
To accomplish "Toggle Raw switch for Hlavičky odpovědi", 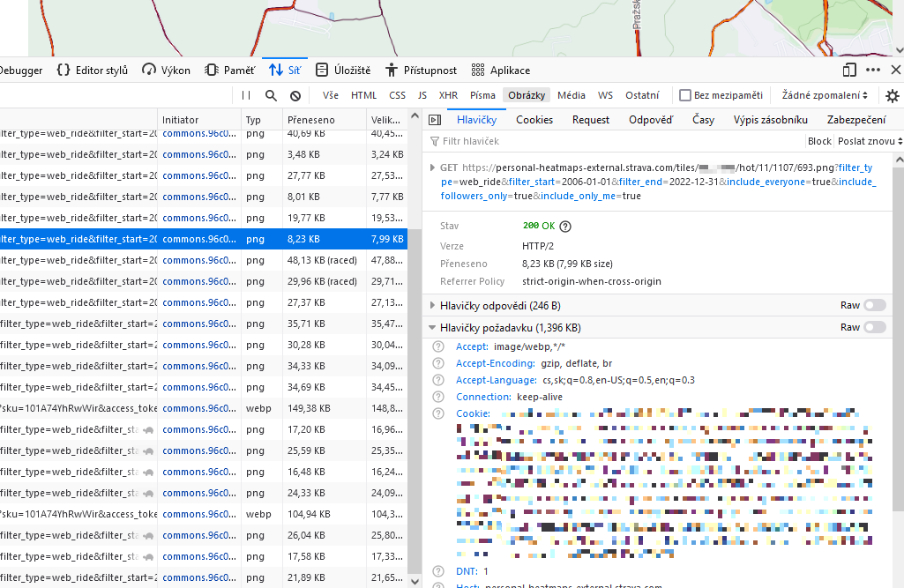I will pos(875,306).
